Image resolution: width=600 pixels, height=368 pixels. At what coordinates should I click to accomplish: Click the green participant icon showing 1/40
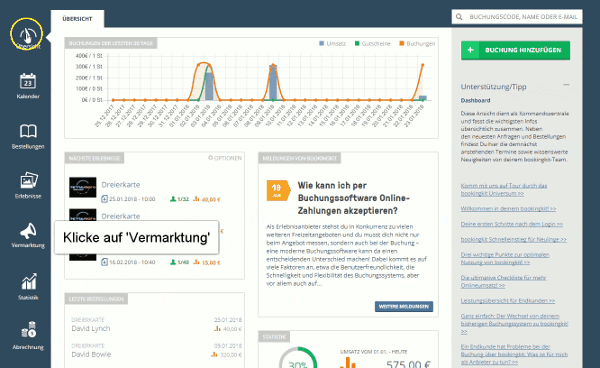(173, 262)
